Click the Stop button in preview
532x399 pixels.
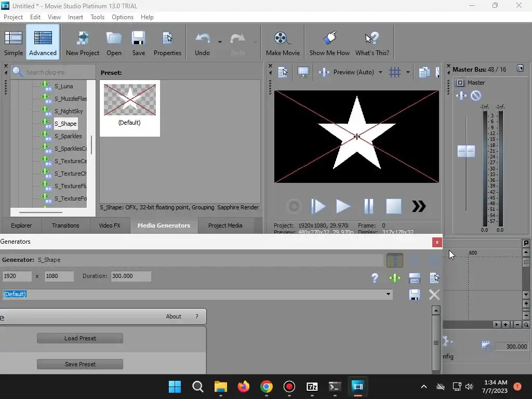[394, 206]
